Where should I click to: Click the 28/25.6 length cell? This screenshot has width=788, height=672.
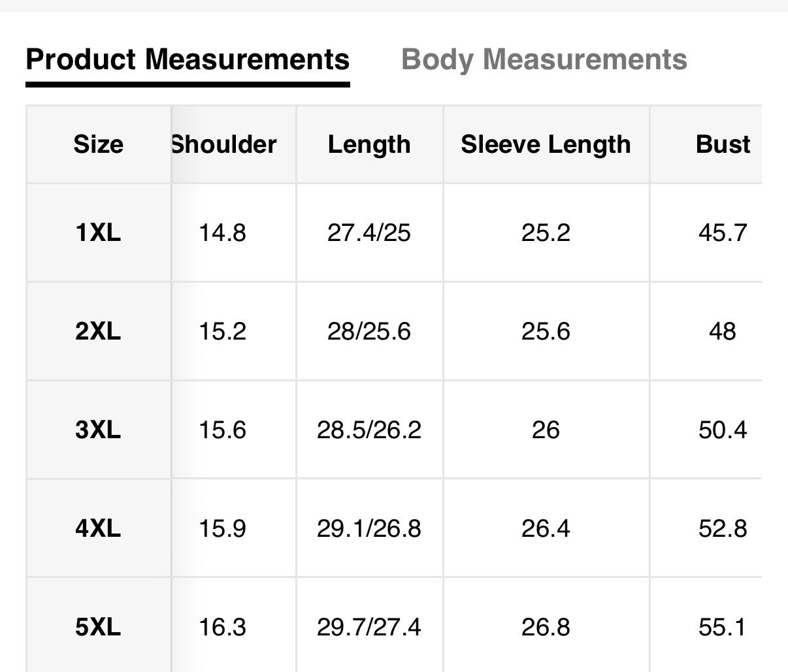[369, 331]
